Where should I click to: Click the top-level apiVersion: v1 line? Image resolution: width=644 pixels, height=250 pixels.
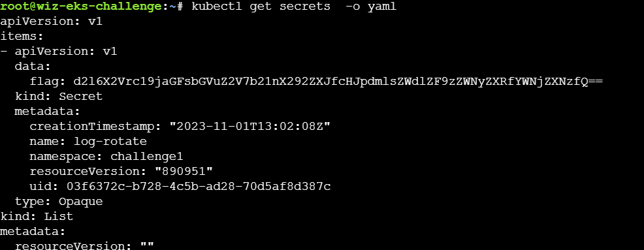coord(51,22)
